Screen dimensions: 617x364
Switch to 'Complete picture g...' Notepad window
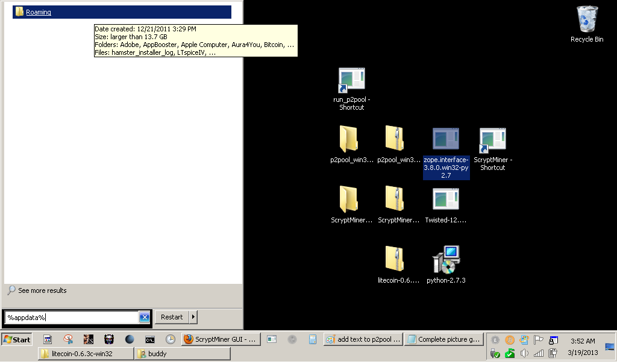(443, 339)
